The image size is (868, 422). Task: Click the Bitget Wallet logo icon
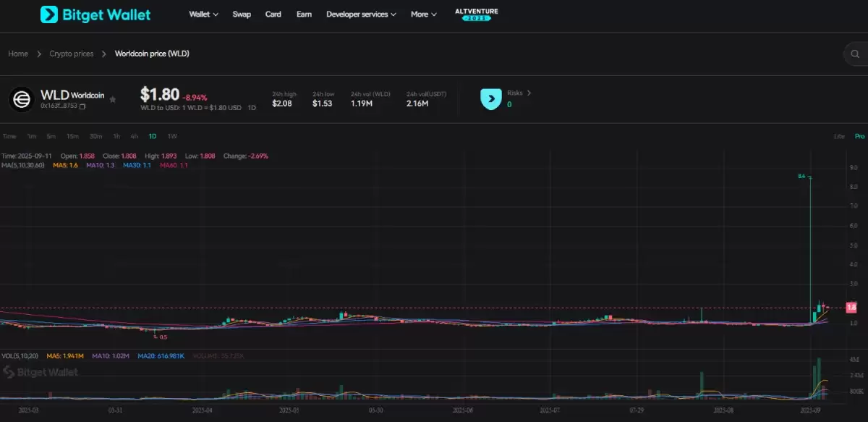[x=48, y=14]
